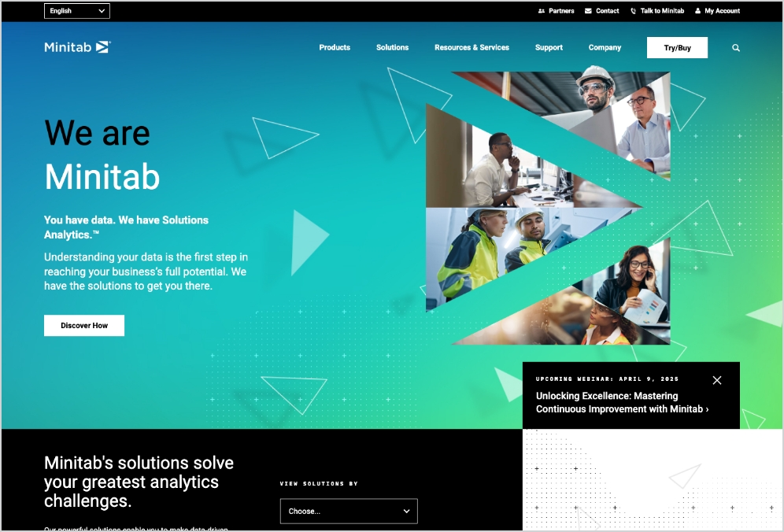Click the Minitab logo
This screenshot has height=532, width=784.
[x=77, y=47]
